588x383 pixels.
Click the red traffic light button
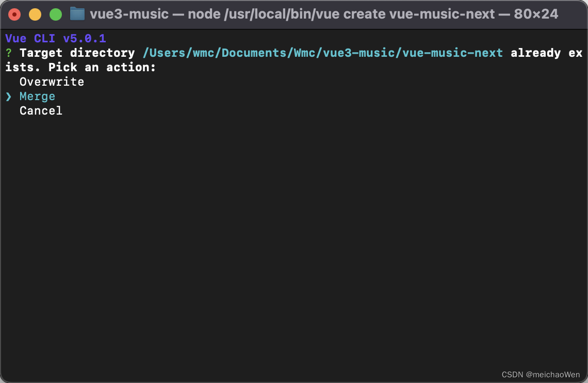[x=14, y=14]
